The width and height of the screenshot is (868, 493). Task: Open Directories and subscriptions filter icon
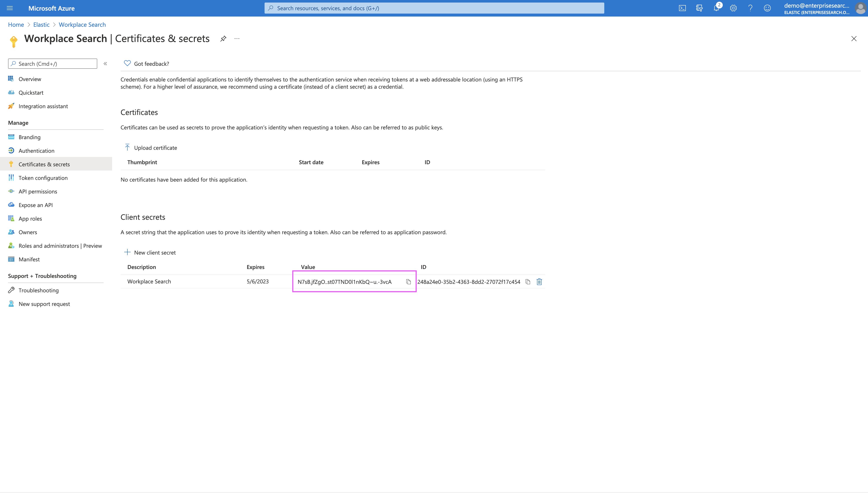699,8
